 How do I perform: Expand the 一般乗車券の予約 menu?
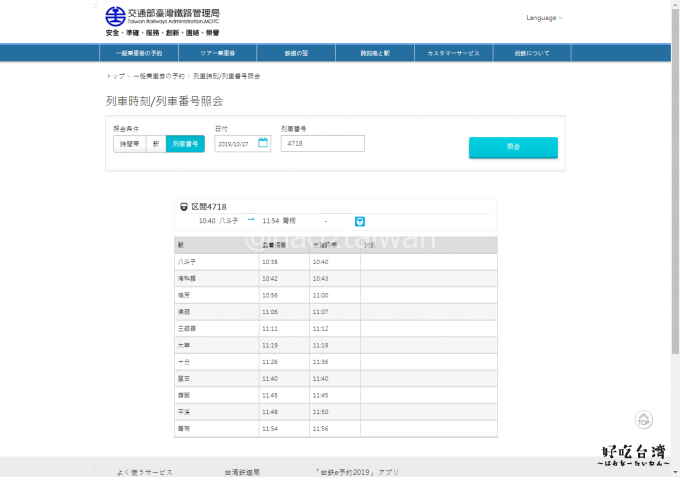tap(139, 52)
